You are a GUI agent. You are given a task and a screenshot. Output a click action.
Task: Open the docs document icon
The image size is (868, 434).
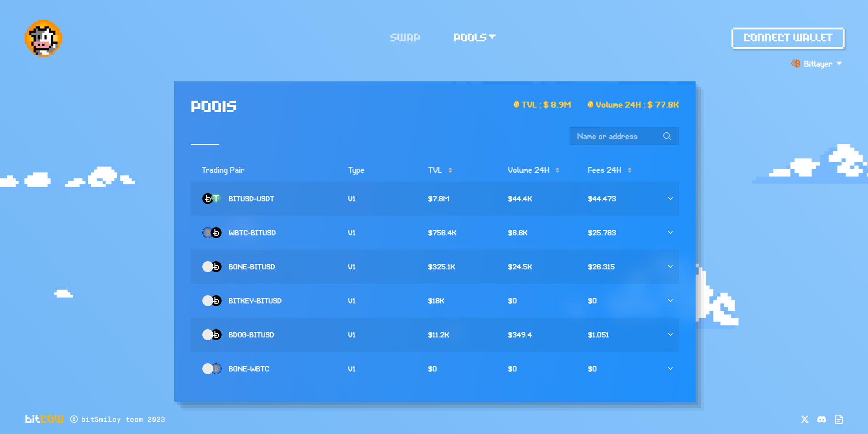pos(839,419)
